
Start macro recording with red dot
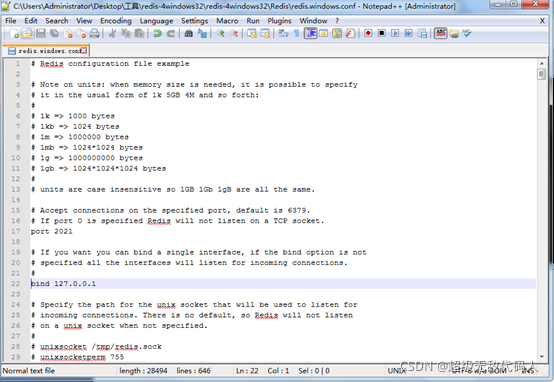368,33
